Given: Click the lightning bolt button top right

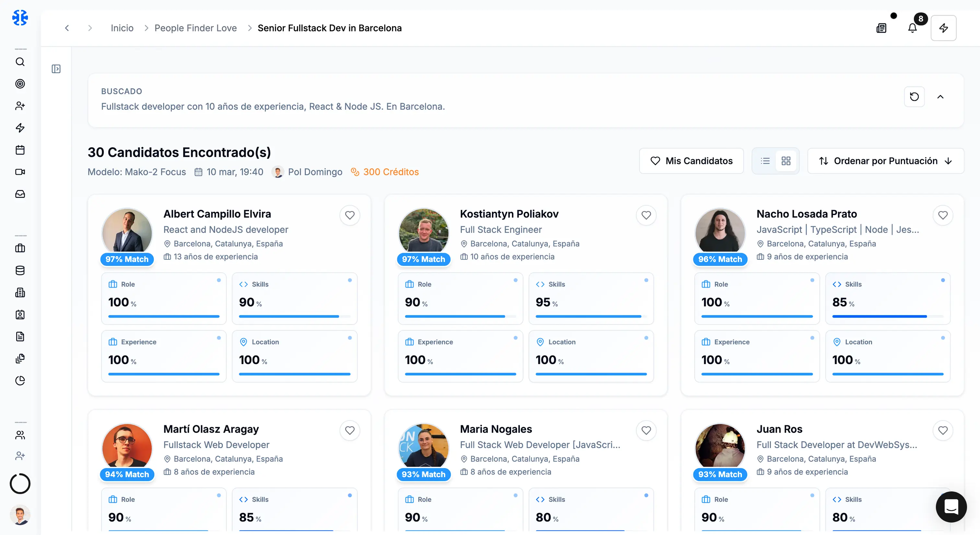Looking at the screenshot, I should [x=943, y=28].
